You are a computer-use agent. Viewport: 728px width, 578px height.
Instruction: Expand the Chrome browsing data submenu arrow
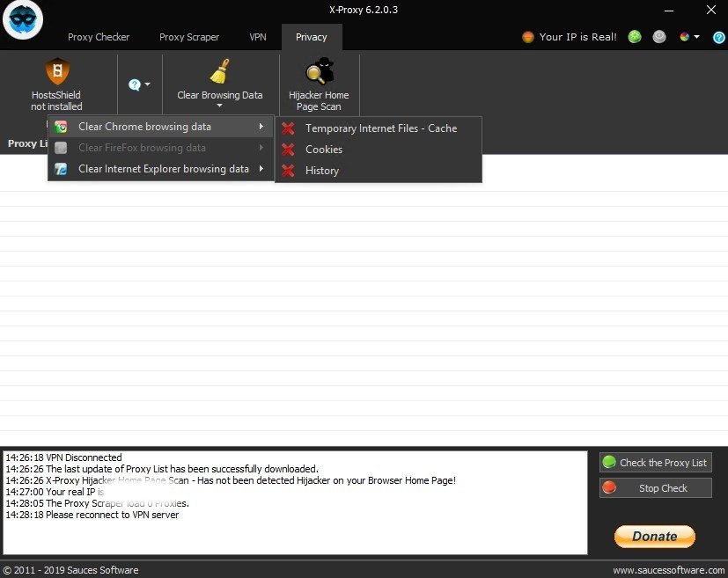pyautogui.click(x=261, y=126)
